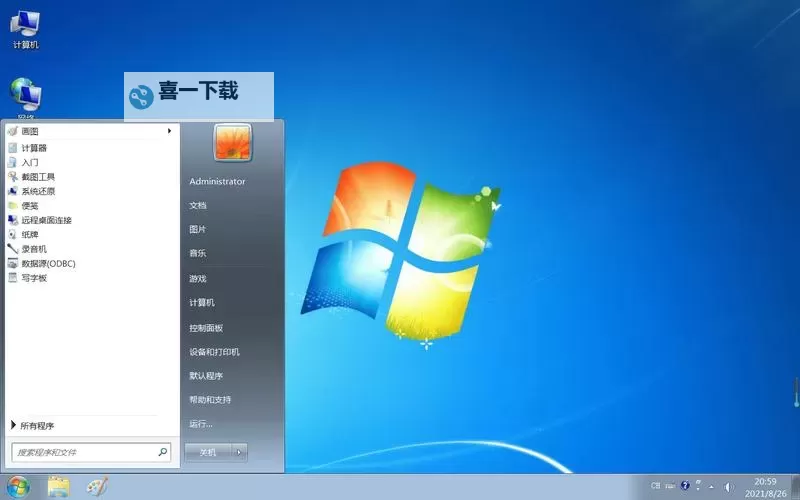Expand the 画图 jump list arrow
The height and width of the screenshot is (500, 800).
pyautogui.click(x=169, y=131)
